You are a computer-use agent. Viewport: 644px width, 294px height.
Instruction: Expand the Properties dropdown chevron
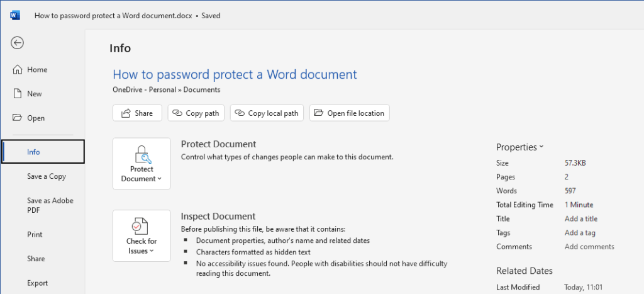541,147
